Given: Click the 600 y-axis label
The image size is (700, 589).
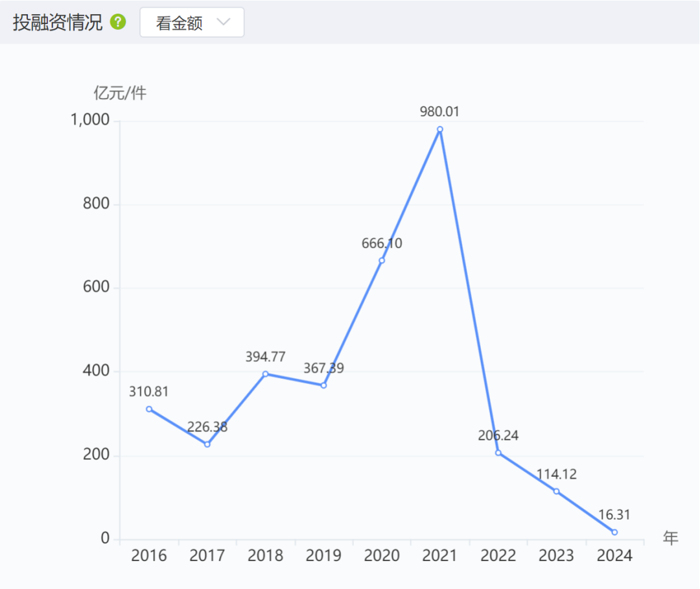Looking at the screenshot, I should pos(96,287).
